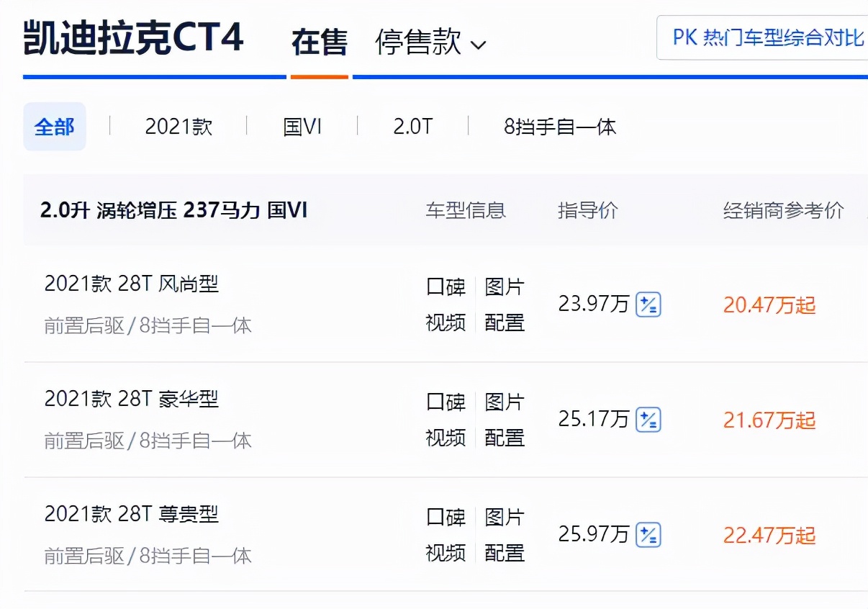868x609 pixels.
Task: Open 配置 for 28T 风尚型
Action: (505, 322)
